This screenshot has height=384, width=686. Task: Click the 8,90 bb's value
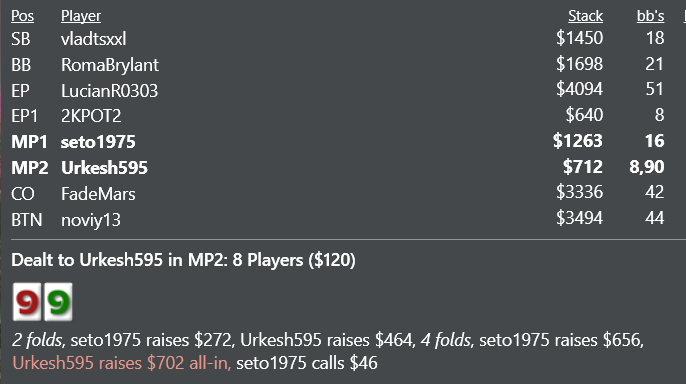point(647,167)
